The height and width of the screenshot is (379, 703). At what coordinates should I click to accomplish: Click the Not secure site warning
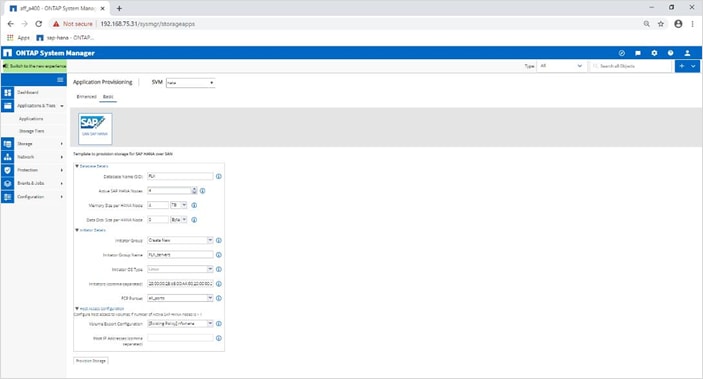coord(73,24)
